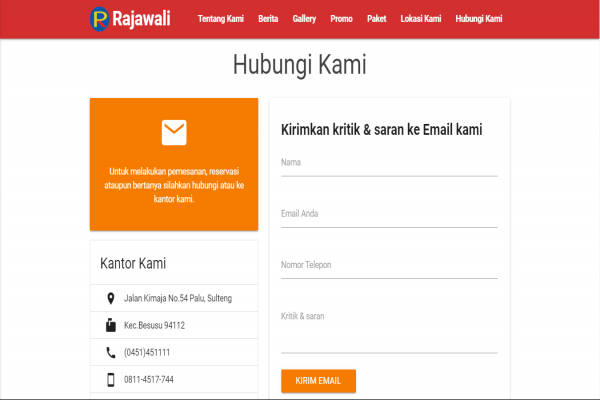600x400 pixels.
Task: Open the Tentang Kami menu item
Action: tap(221, 19)
